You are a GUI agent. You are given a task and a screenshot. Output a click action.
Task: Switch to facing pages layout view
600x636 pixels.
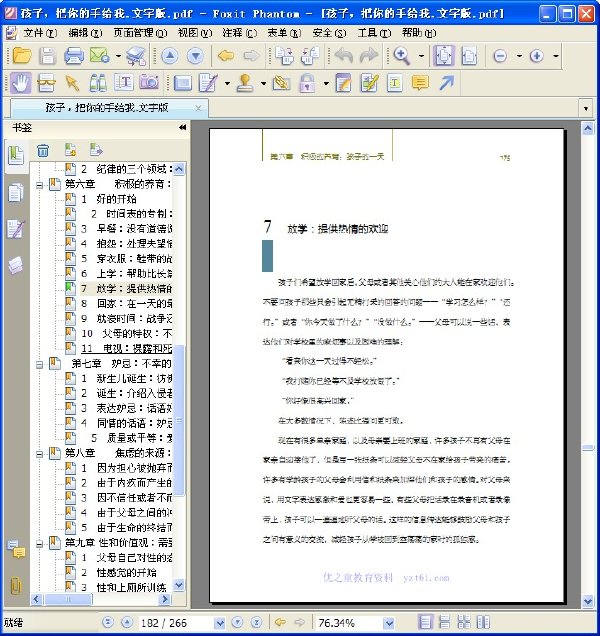[483, 622]
